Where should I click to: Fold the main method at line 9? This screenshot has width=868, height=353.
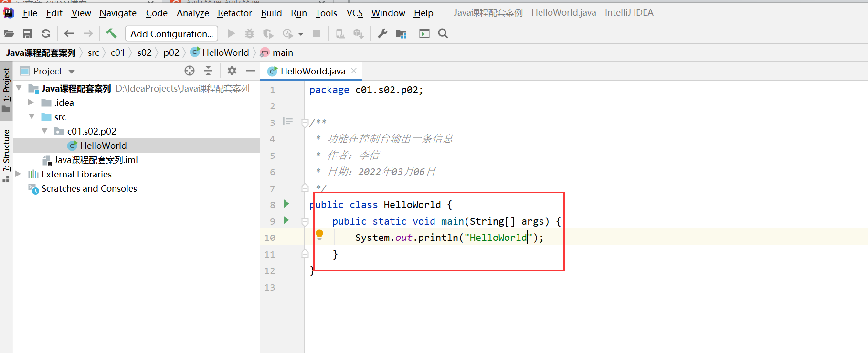[305, 221]
